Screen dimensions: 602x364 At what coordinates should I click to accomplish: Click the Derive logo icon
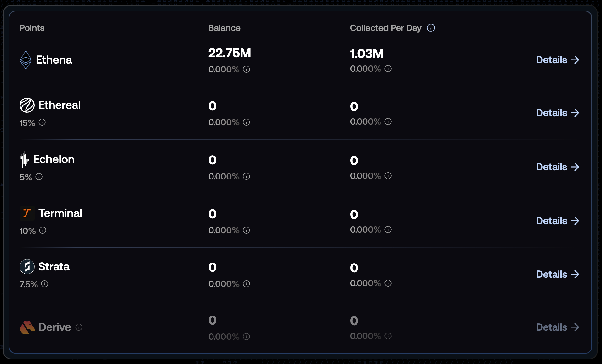click(x=27, y=327)
